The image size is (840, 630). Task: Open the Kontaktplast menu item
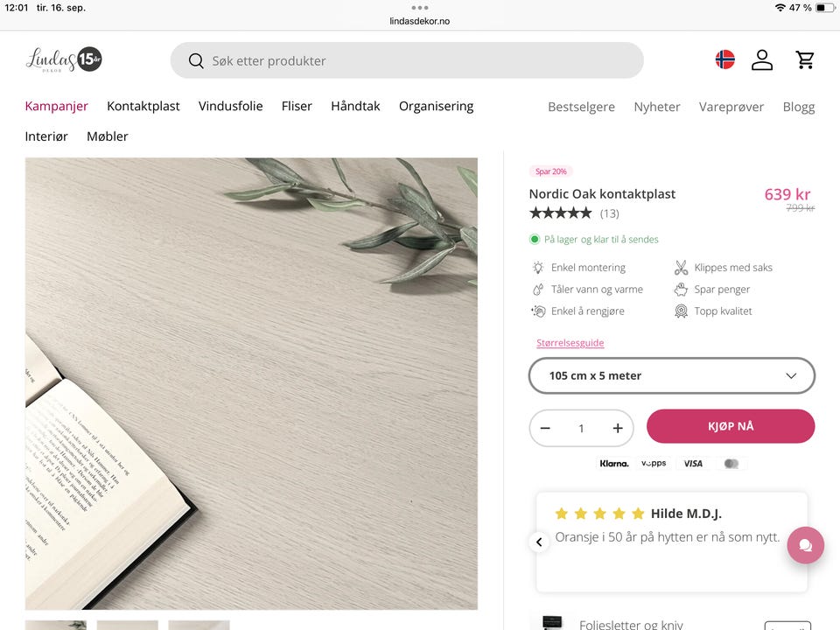(x=143, y=106)
